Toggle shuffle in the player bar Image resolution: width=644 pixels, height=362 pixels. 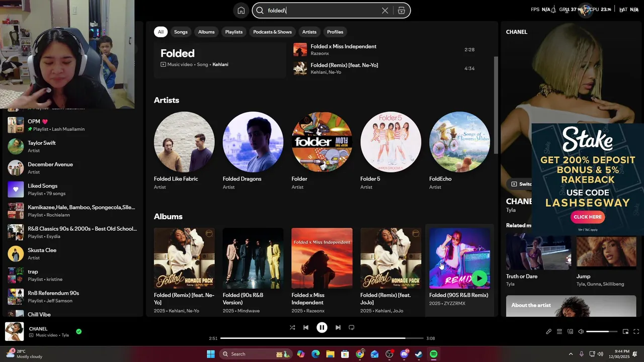pos(292,327)
